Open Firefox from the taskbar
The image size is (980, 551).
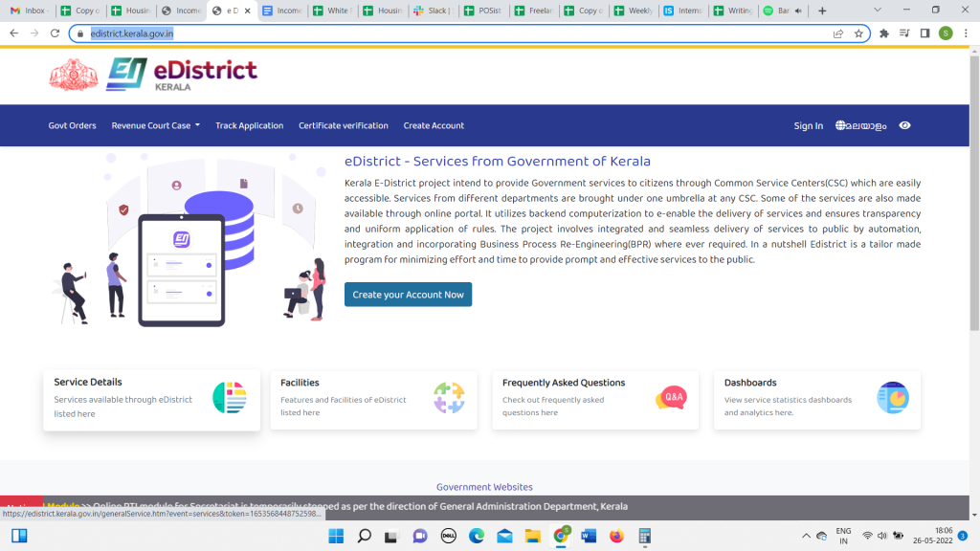[617, 536]
